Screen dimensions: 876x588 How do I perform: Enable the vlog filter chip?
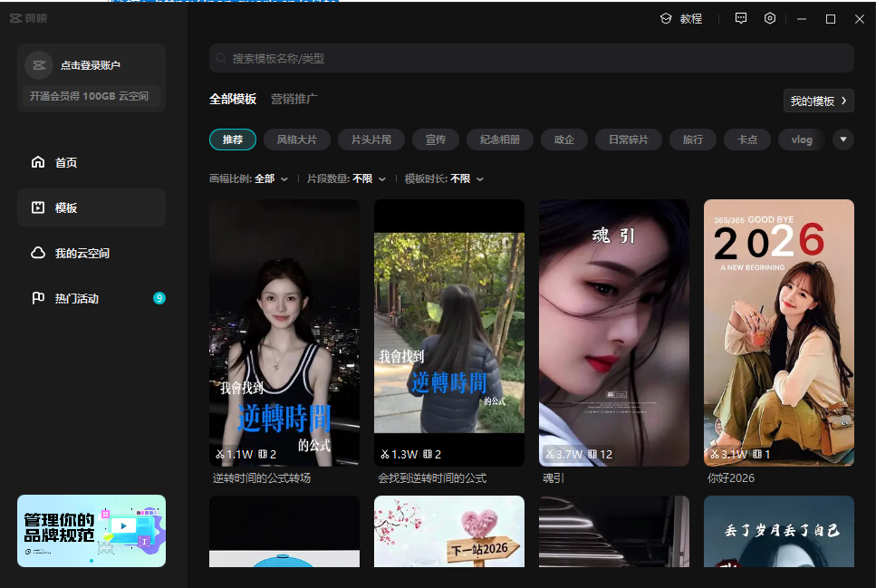pos(801,139)
